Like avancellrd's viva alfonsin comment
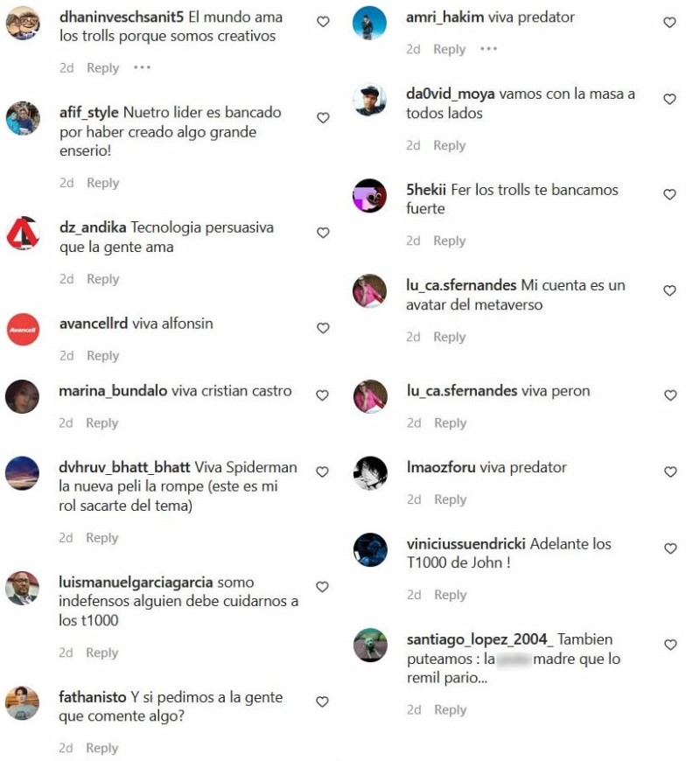This screenshot has width=700, height=761. pos(323,329)
